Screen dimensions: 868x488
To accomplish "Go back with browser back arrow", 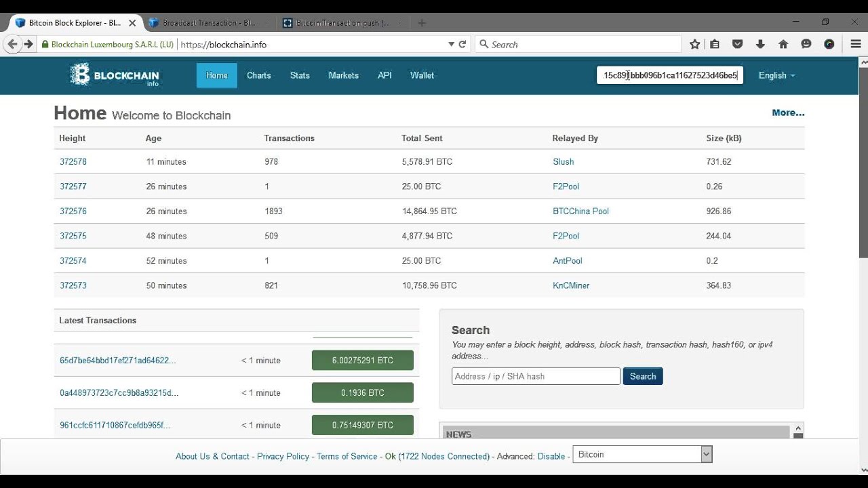I will coord(12,44).
